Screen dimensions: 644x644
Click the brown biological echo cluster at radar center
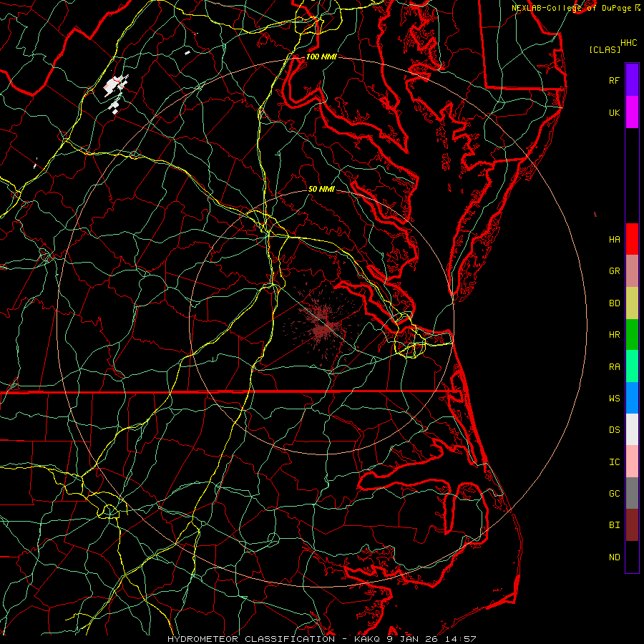coord(323,327)
